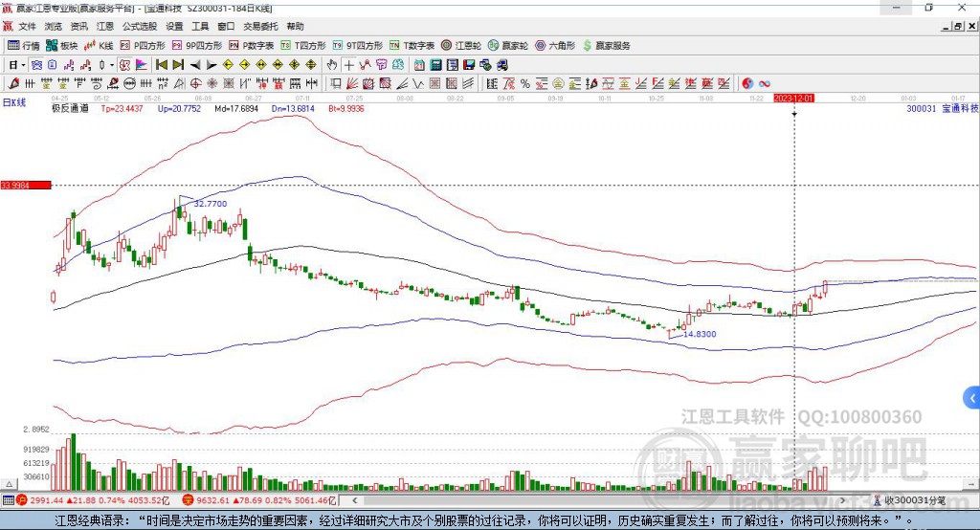Click the 日K线 label
The image size is (980, 530).
point(14,103)
